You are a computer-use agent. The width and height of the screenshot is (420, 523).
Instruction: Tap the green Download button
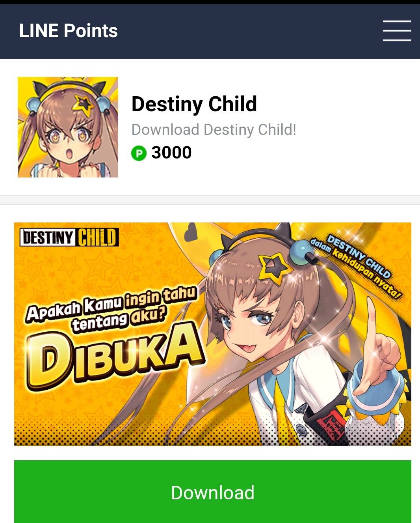coord(213,492)
